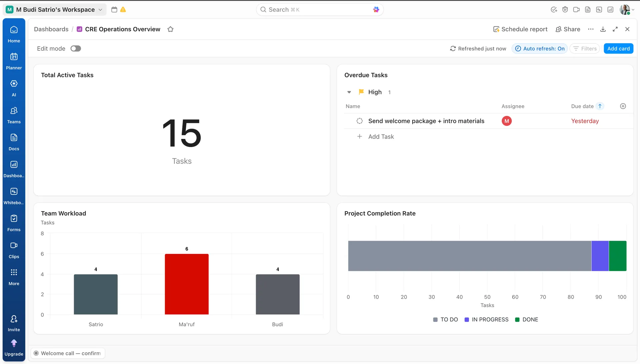
Task: Click the DONE green legend swatch
Action: click(x=517, y=319)
